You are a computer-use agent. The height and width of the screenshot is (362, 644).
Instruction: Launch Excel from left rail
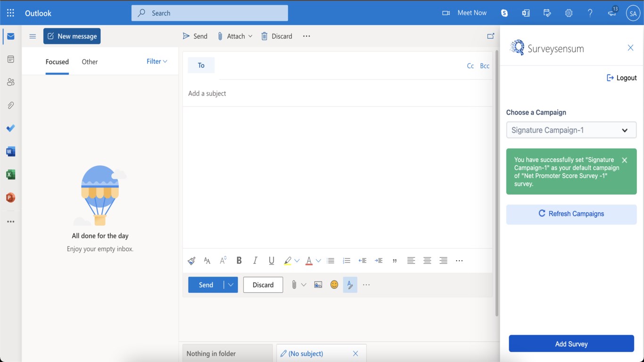[10, 174]
